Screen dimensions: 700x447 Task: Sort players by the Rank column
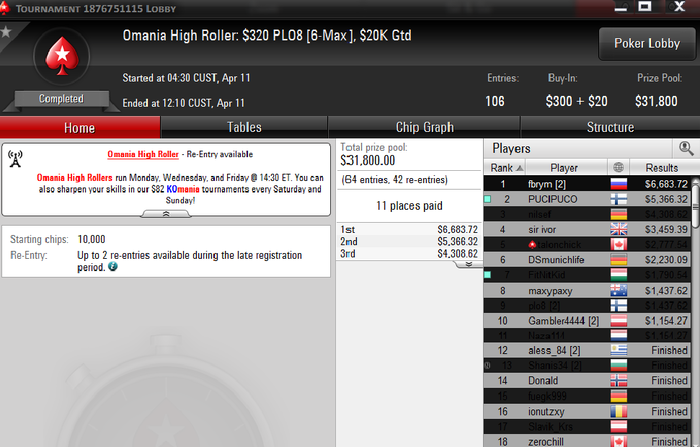pyautogui.click(x=505, y=168)
